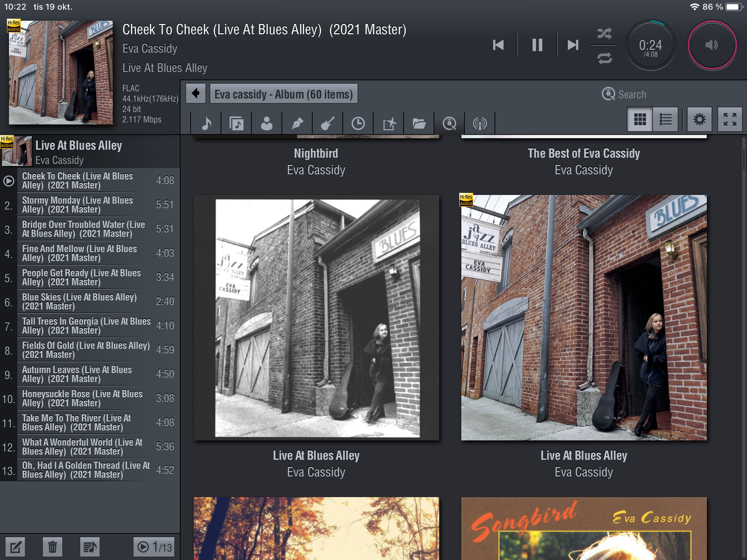Click the 1/13 queue position button
Screen dimensions: 747x560
(x=154, y=547)
